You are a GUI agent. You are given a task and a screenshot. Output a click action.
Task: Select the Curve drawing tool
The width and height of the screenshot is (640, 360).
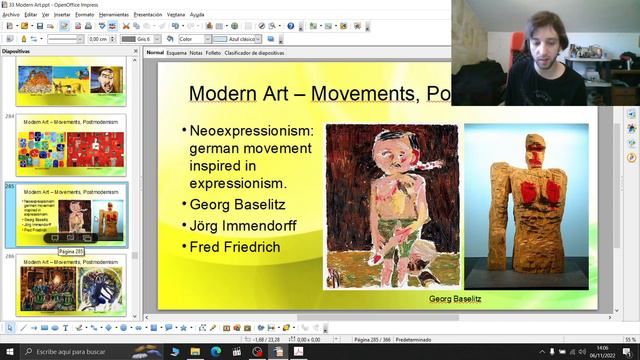[79, 328]
